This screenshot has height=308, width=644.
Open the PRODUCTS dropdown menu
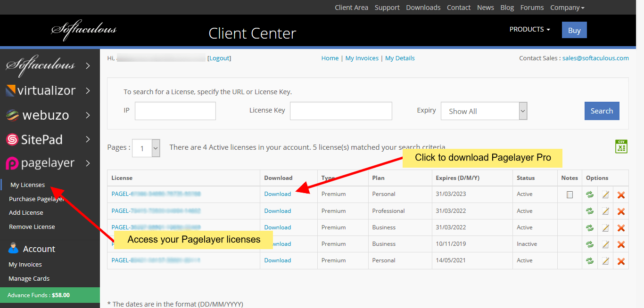pyautogui.click(x=529, y=29)
